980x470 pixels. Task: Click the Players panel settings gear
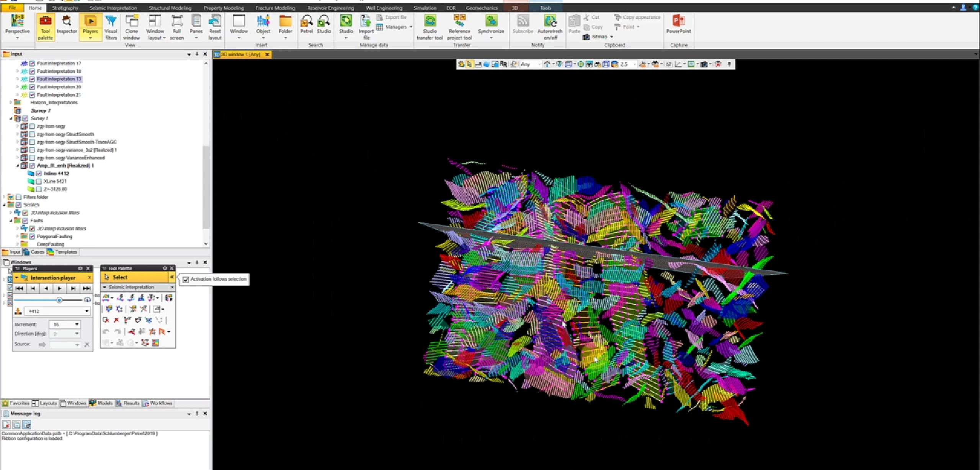pyautogui.click(x=80, y=269)
